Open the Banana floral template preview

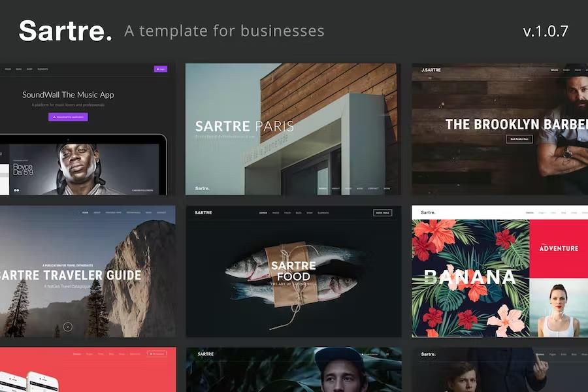coord(470,274)
